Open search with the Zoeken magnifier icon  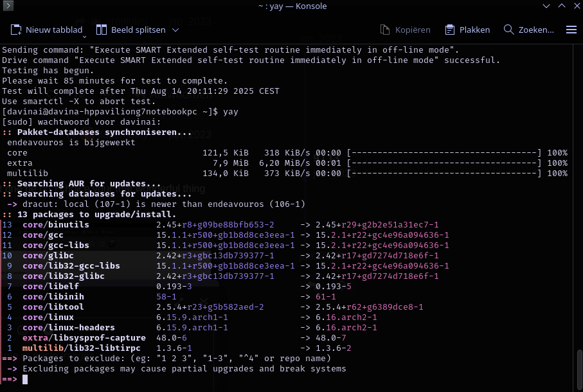pyautogui.click(x=508, y=30)
